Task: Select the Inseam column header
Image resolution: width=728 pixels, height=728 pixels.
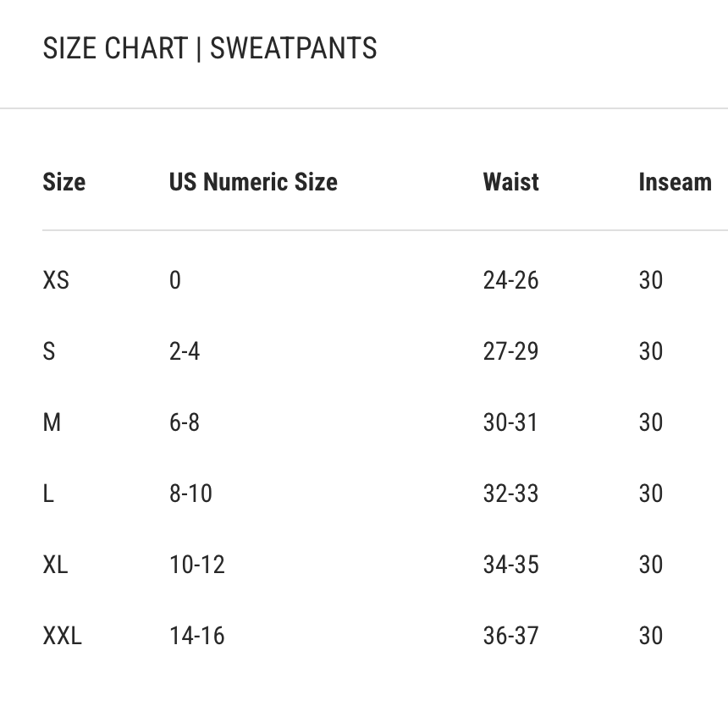Action: (675, 182)
